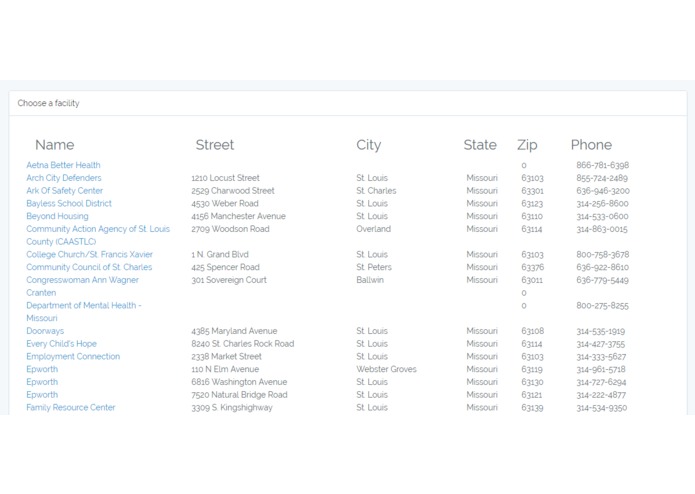Click phone number '800-758-3678'
The height and width of the screenshot is (494, 695).
coord(603,255)
